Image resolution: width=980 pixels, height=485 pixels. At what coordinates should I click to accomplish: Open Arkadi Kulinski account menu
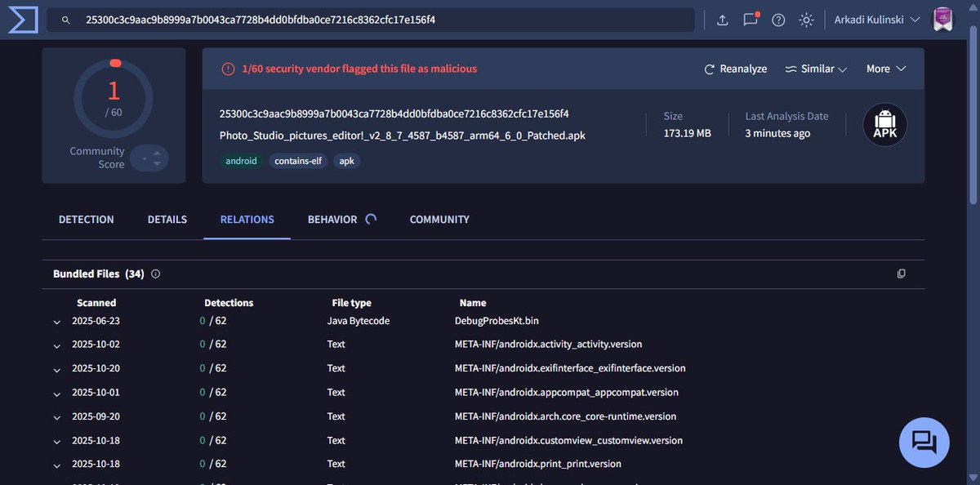877,20
